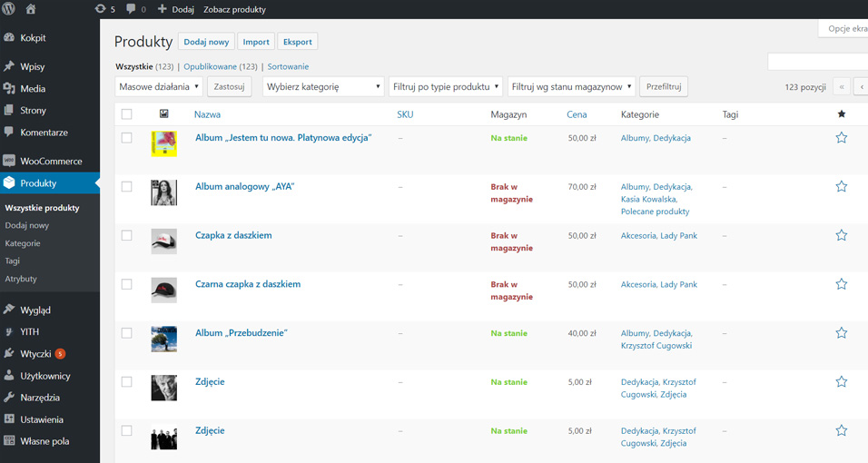
Task: Sort by the featured star header
Action: click(842, 114)
